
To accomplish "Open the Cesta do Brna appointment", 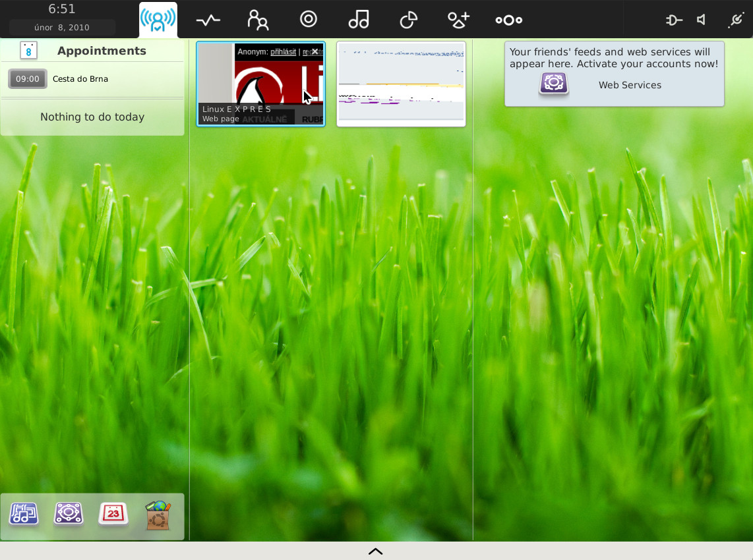I will 80,78.
